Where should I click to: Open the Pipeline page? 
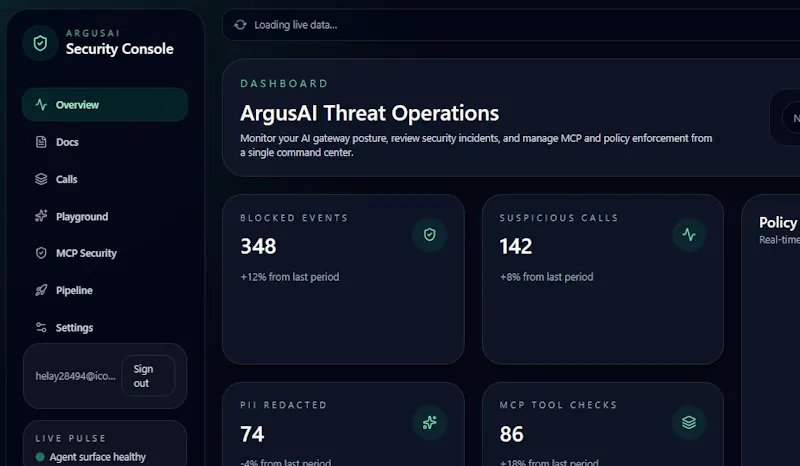(105, 290)
